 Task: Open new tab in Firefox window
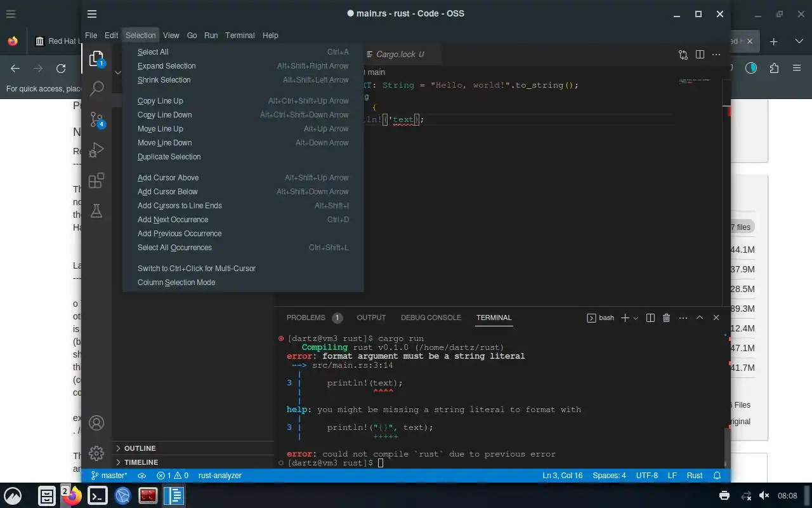pyautogui.click(x=774, y=41)
